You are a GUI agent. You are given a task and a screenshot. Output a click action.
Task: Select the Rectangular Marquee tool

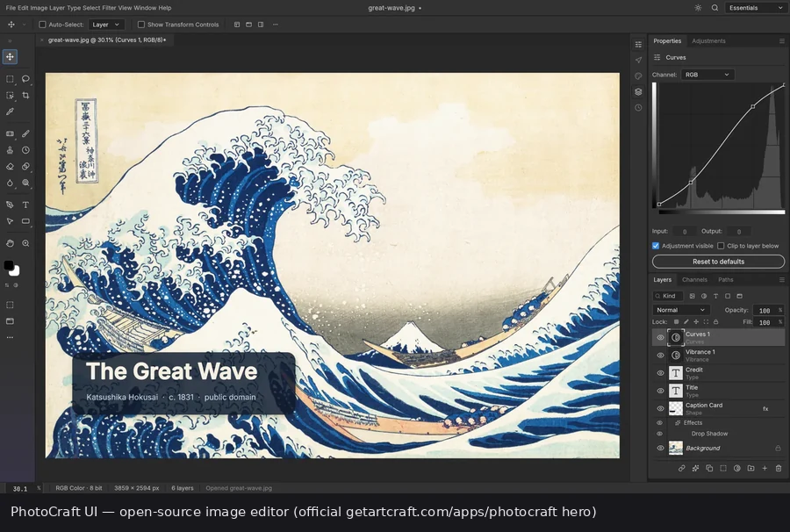pos(10,79)
